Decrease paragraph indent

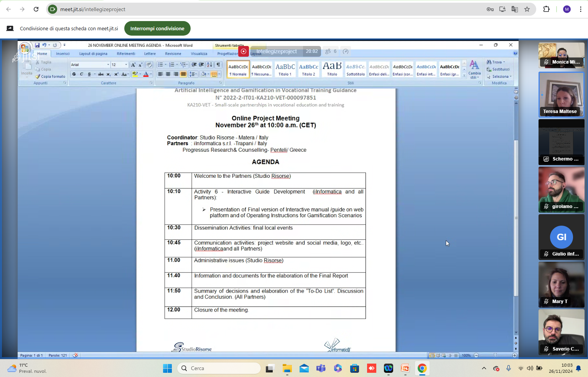tap(194, 65)
